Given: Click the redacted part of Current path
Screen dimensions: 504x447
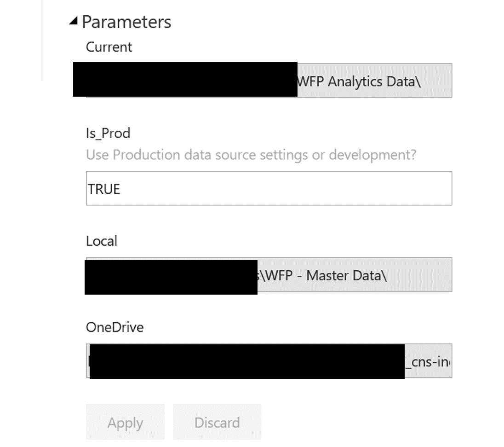Looking at the screenshot, I should pyautogui.click(x=185, y=79).
